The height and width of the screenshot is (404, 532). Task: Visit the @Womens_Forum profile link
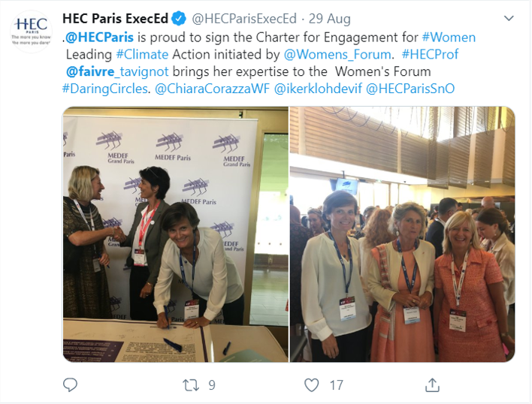point(337,55)
